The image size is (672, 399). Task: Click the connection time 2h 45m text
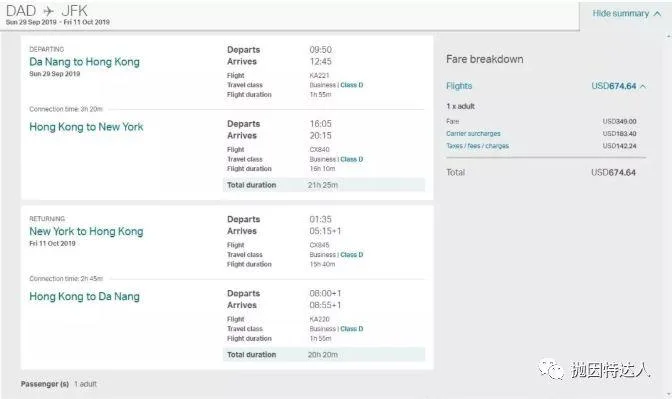[66, 279]
